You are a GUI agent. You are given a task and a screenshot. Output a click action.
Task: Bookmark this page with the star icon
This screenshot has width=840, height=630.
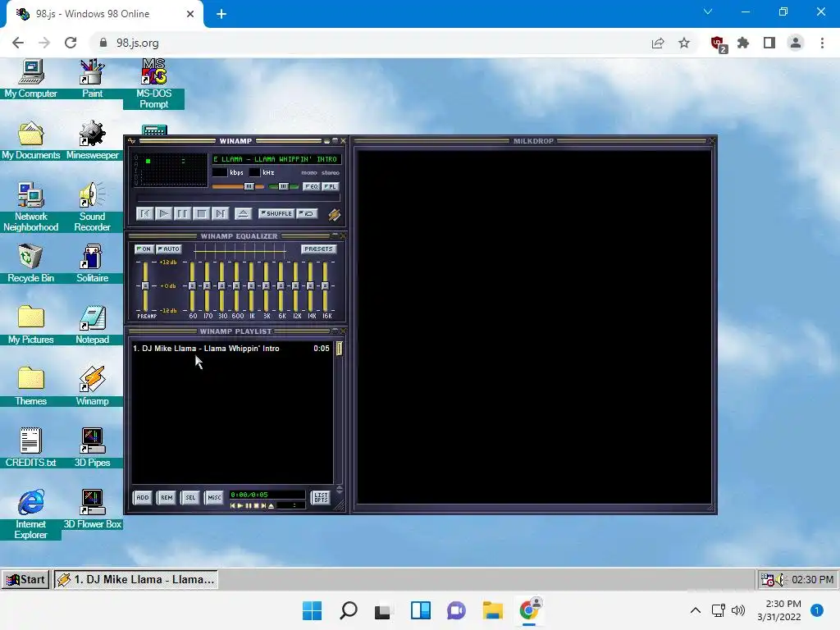(684, 43)
